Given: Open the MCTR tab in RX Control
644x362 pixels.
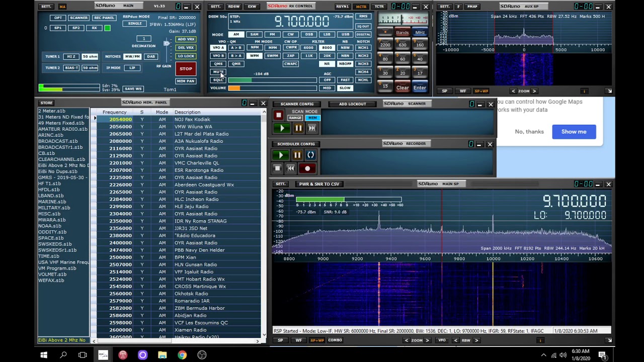Looking at the screenshot, I should (x=361, y=7).
